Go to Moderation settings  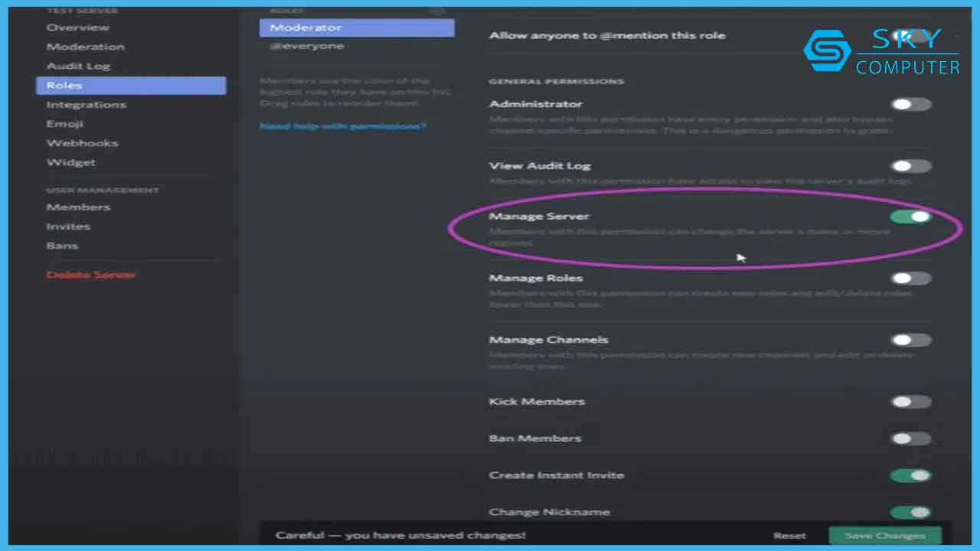[85, 47]
